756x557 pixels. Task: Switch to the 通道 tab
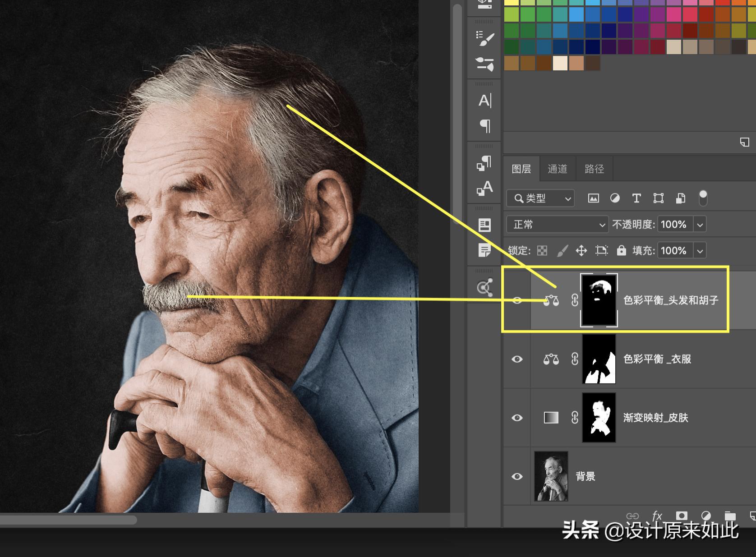pyautogui.click(x=557, y=169)
